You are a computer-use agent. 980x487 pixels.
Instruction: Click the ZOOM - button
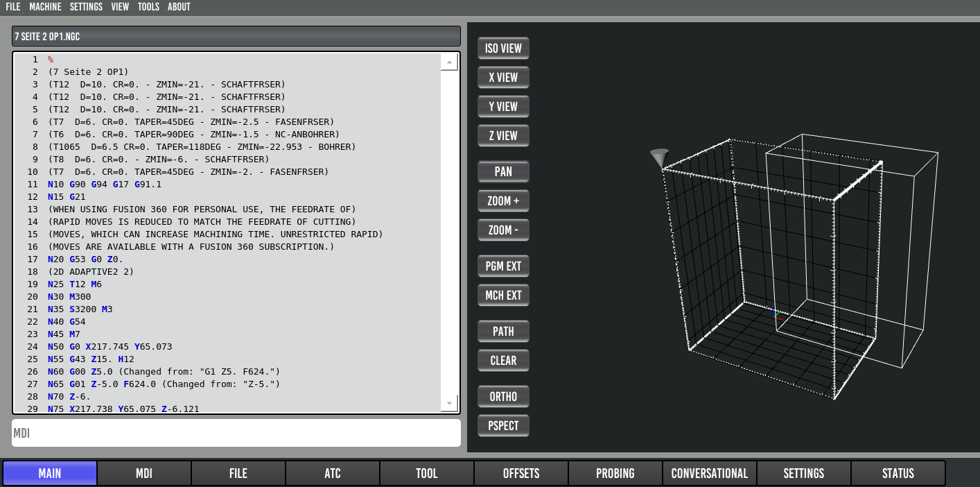503,230
